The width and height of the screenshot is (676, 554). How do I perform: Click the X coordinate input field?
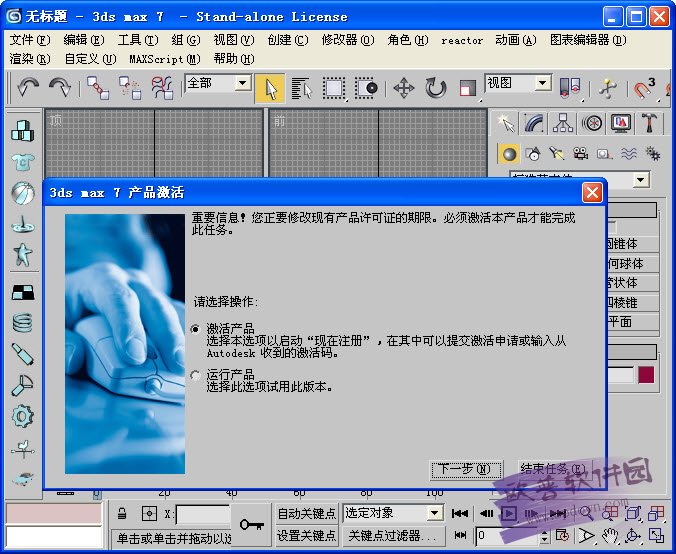[x=203, y=514]
